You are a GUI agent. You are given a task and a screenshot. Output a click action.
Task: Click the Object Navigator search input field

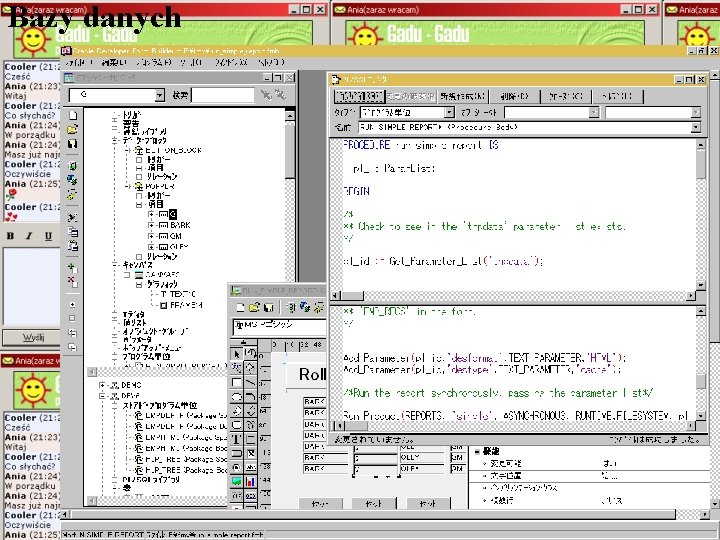tap(223, 95)
